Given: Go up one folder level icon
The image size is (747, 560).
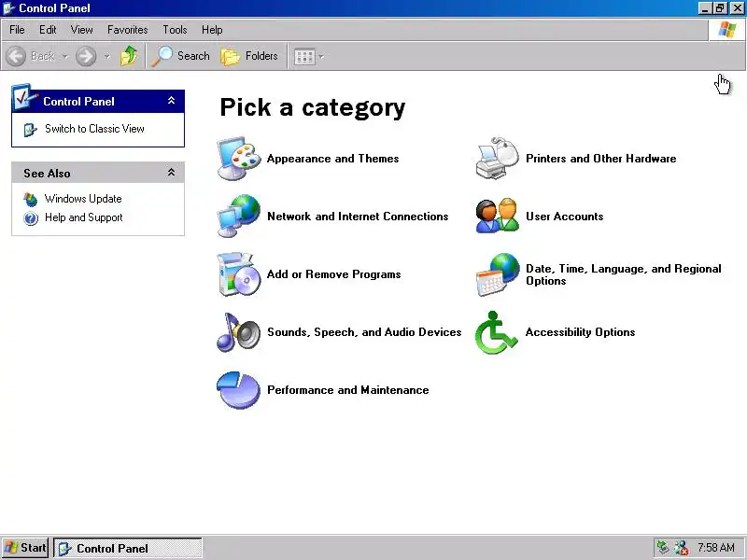Looking at the screenshot, I should point(128,56).
